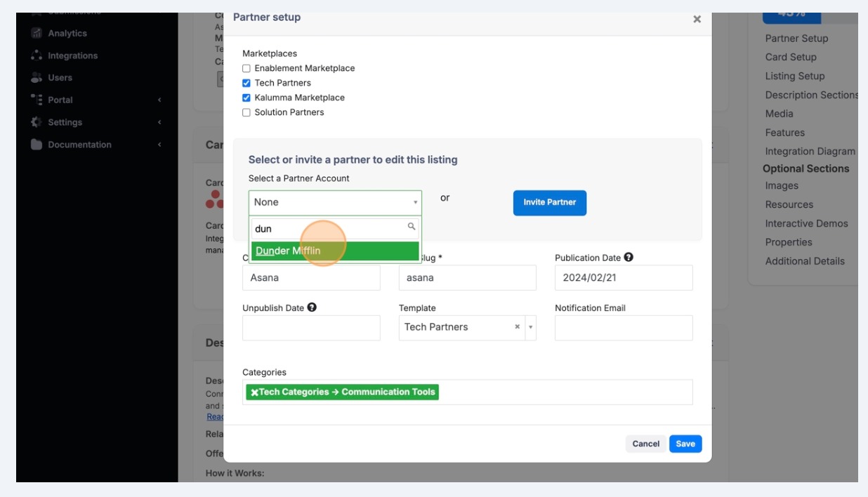Click the partner search field containing dun
This screenshot has width=868, height=497.
click(335, 228)
